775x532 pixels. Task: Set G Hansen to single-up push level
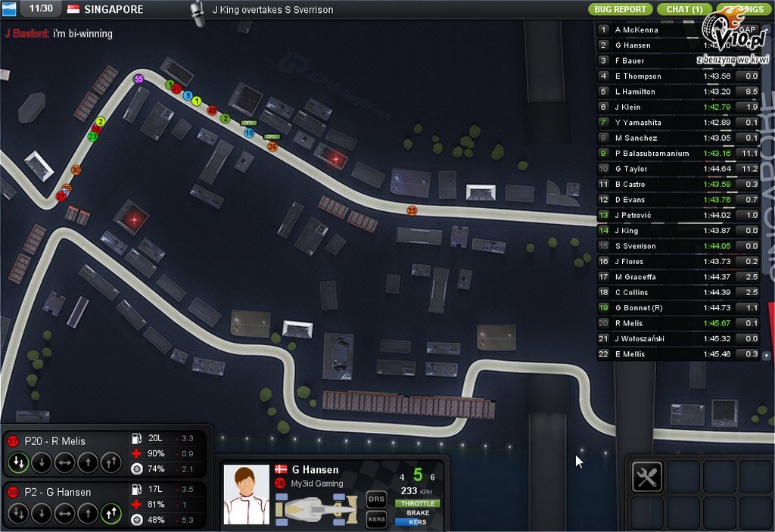coord(88,513)
